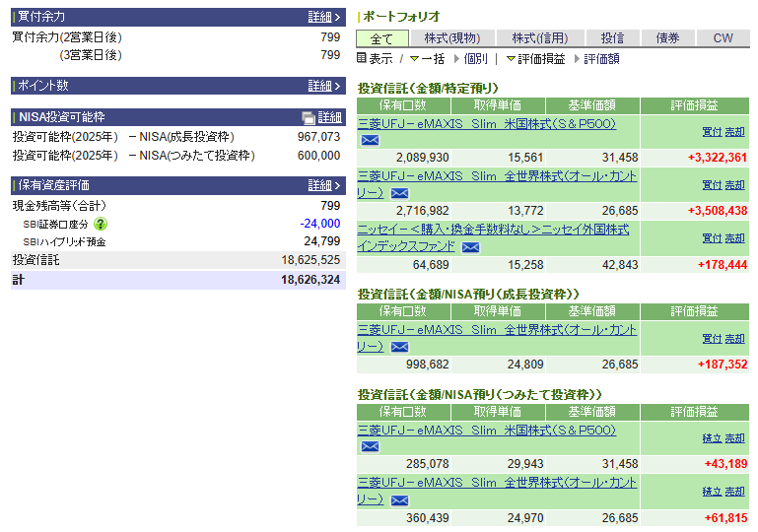Click NISA成長投資枠 remaining 967,073

[318, 137]
